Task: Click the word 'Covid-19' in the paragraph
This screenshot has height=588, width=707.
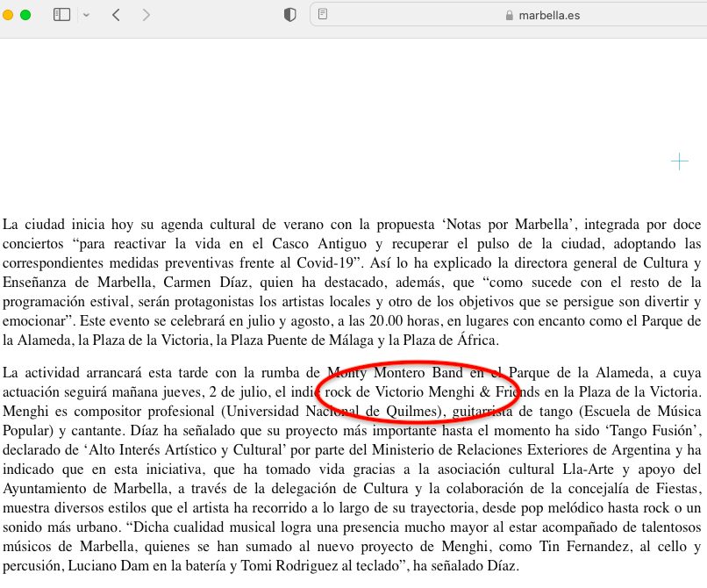Action: [324, 263]
